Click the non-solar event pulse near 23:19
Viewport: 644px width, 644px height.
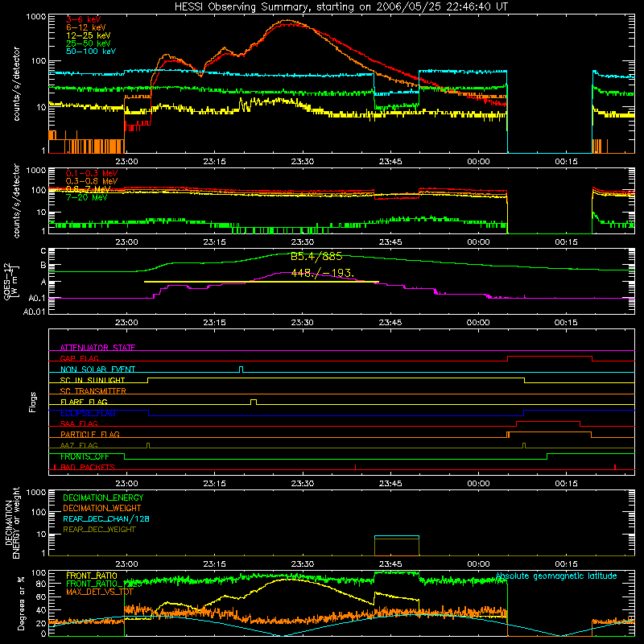point(241,369)
